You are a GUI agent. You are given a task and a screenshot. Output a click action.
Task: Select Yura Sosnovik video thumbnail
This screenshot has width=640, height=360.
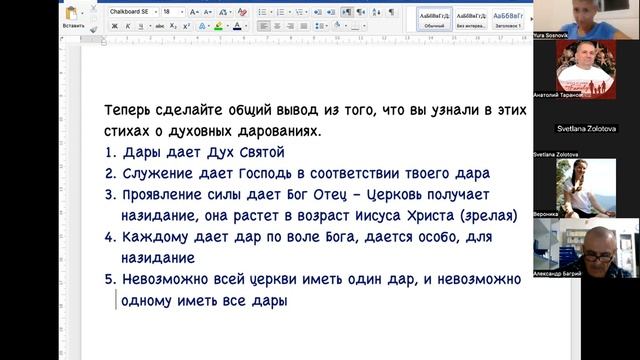point(586,20)
